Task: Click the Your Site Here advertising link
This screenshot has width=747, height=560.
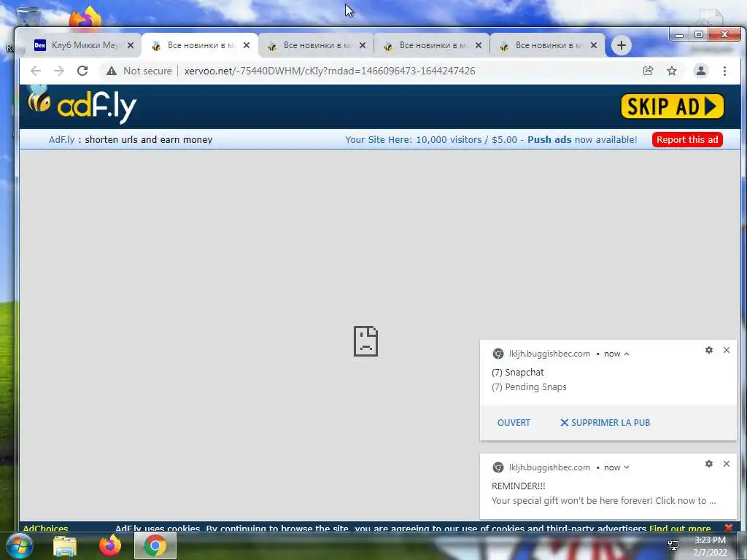Action: [x=430, y=139]
